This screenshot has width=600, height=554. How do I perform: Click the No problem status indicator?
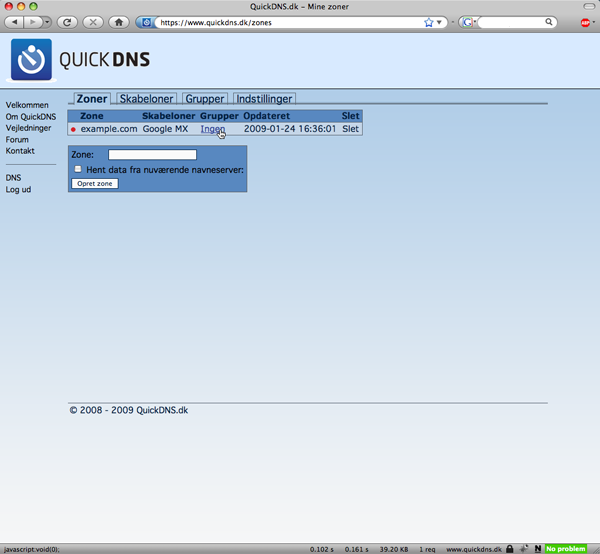[x=566, y=549]
